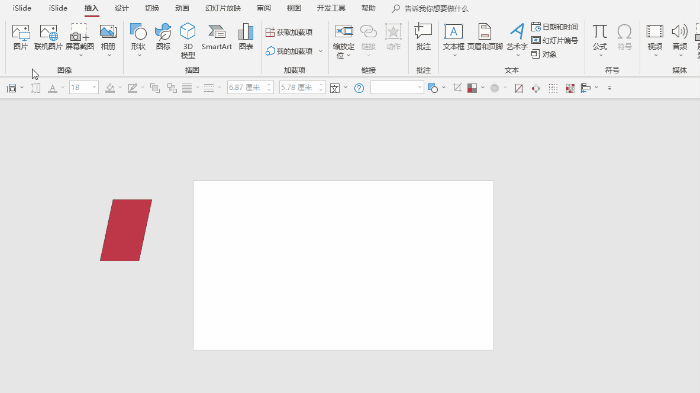Insert audio (音频)
Viewport: 700px width, 393px height.
click(x=680, y=37)
